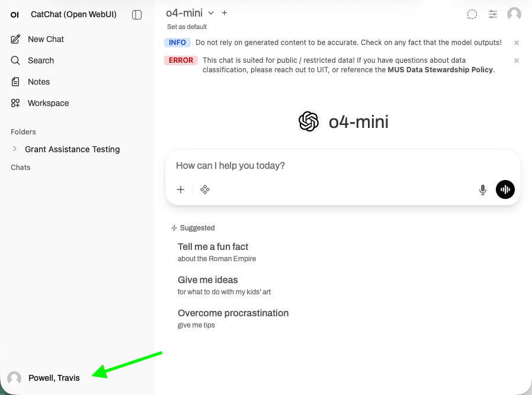
Task: Dismiss the INFO banner
Action: click(516, 43)
